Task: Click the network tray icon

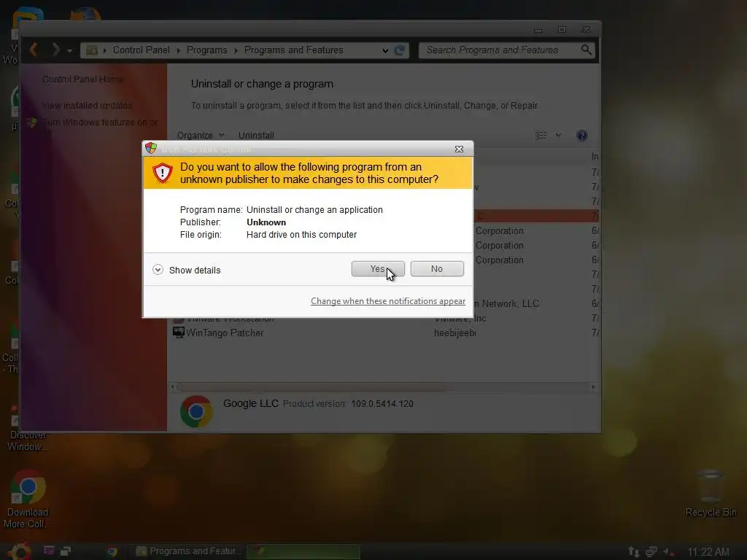Action: [651, 551]
